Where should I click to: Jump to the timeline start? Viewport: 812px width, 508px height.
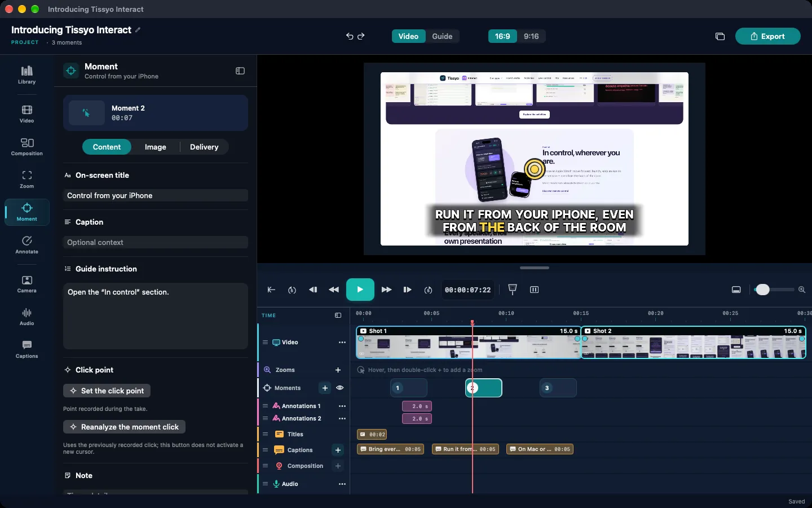click(x=271, y=290)
